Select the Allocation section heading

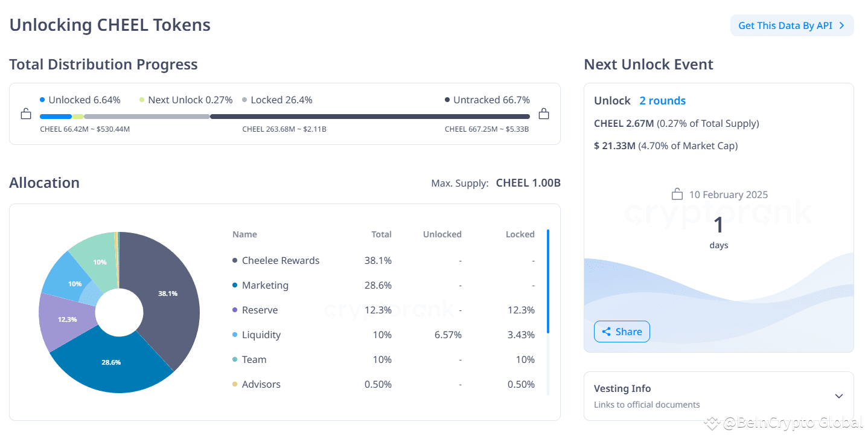44,182
